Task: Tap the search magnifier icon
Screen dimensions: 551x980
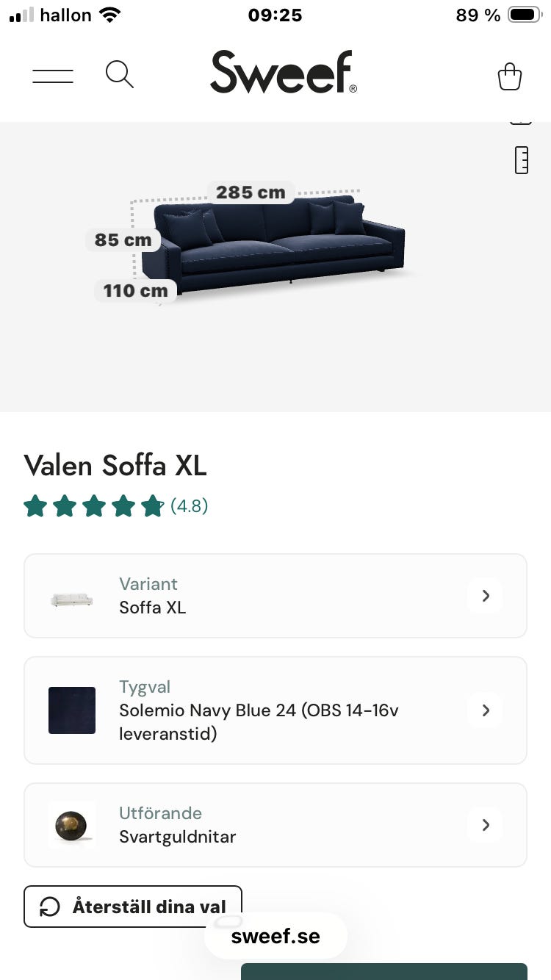Action: 120,74
